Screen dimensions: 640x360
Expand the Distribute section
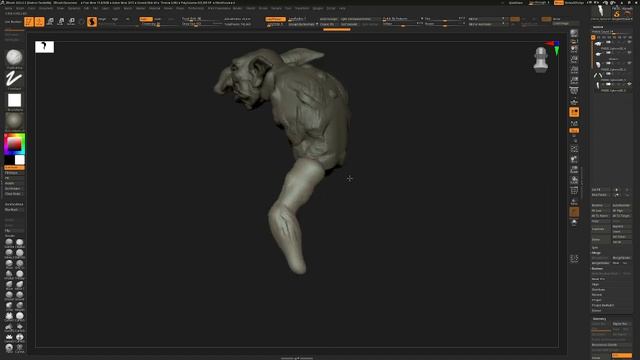tap(598, 290)
